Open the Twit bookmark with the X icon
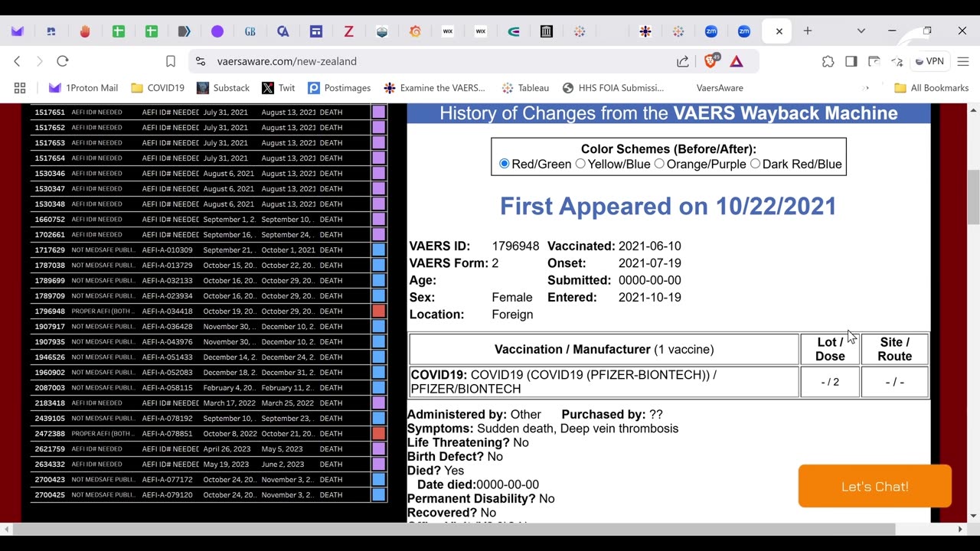980x551 pixels. tap(278, 88)
